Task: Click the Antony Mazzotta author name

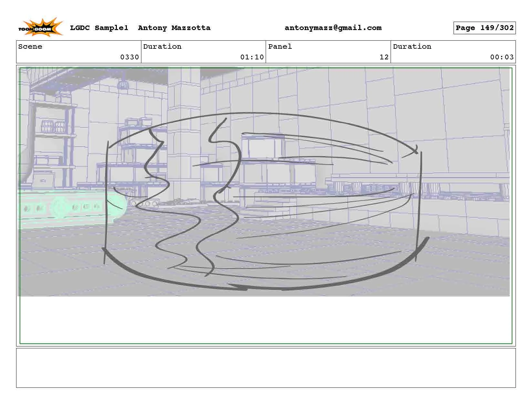Action: click(174, 28)
